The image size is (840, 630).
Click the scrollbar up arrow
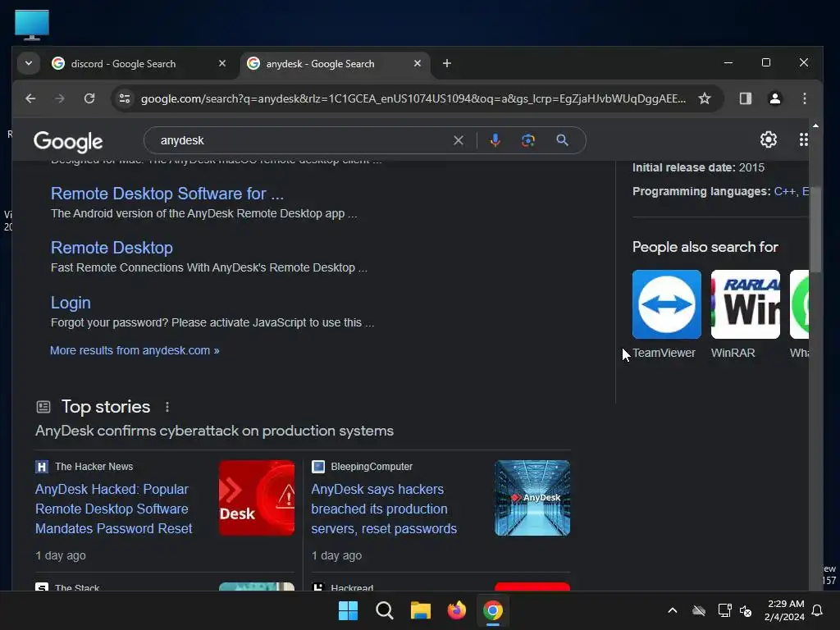[815, 126]
